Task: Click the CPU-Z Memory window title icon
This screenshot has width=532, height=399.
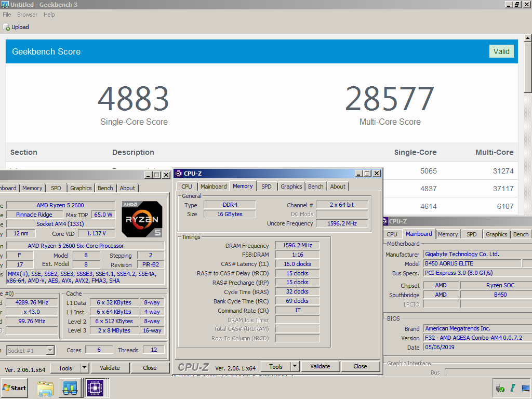Action: [179, 174]
